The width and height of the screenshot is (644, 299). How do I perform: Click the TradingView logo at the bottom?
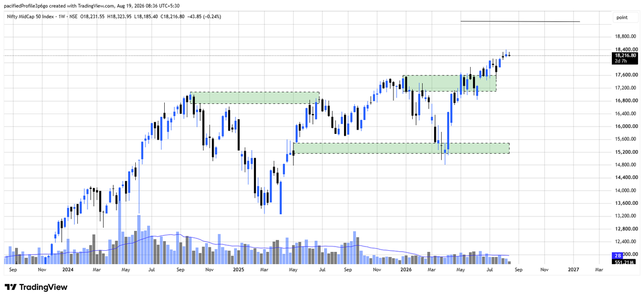36,287
